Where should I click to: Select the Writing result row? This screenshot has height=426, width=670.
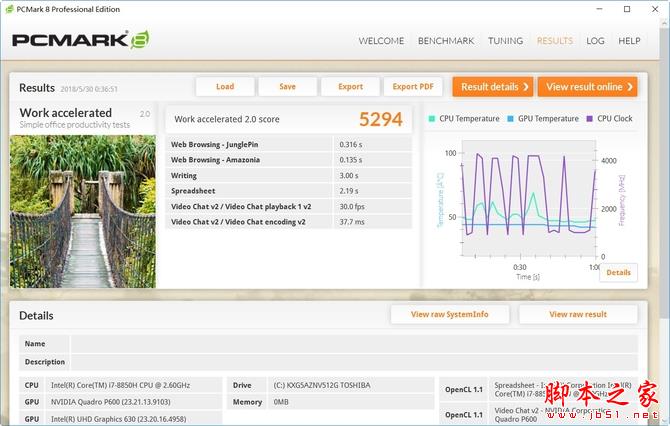[289, 176]
